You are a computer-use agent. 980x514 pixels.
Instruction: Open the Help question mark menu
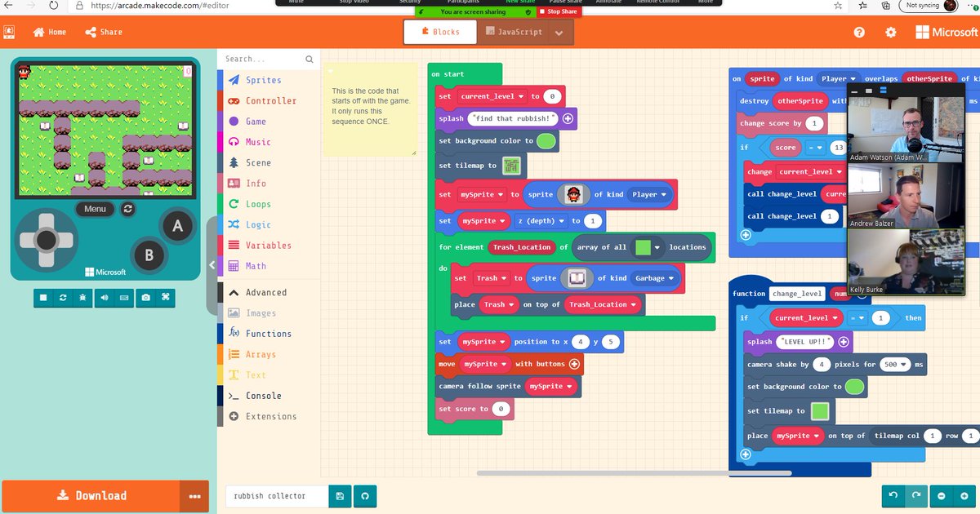tap(859, 33)
